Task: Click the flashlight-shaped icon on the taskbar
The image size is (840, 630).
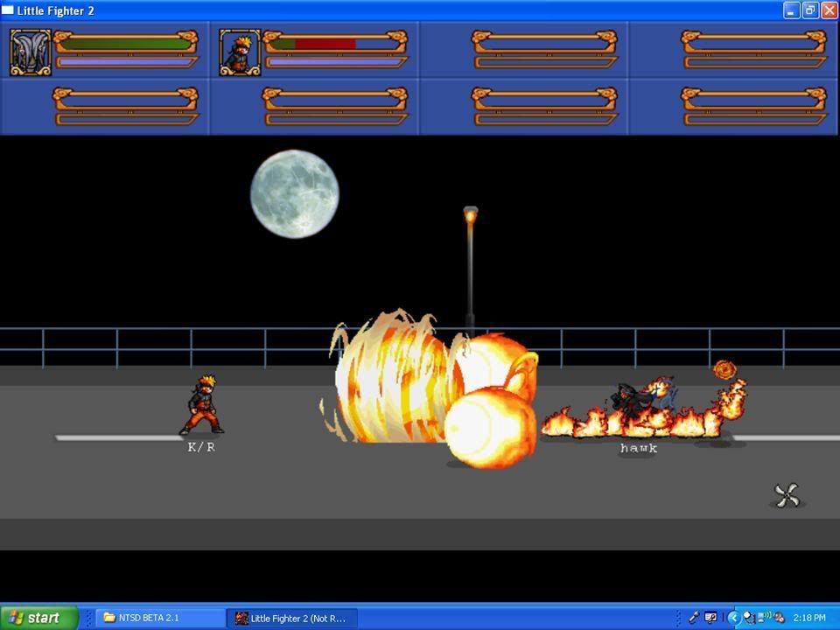Action: (x=694, y=618)
